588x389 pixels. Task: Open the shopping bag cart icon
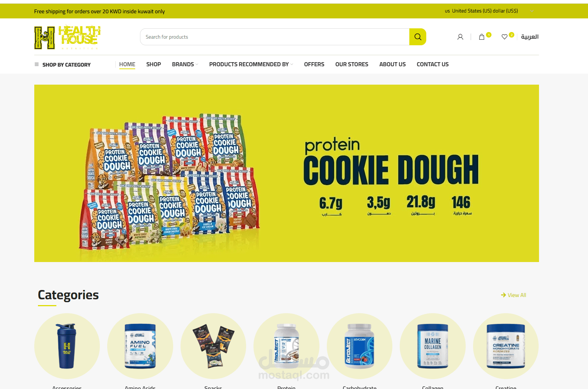point(482,37)
